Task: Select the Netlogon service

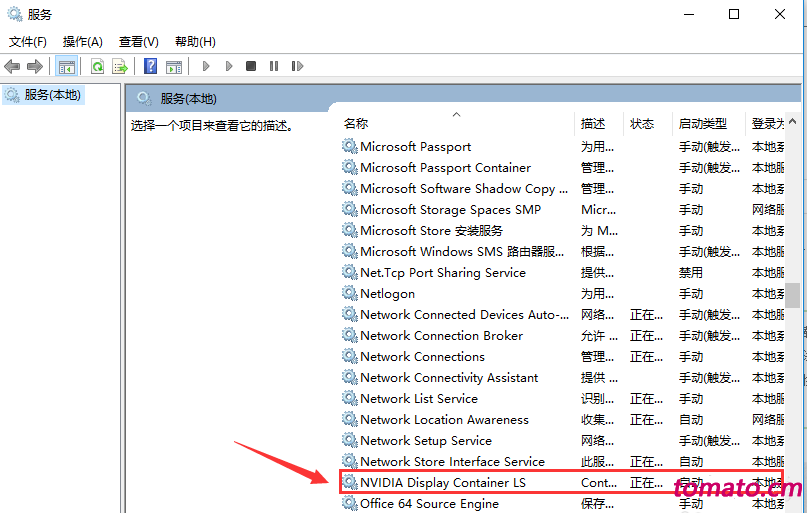Action: coord(562,294)
